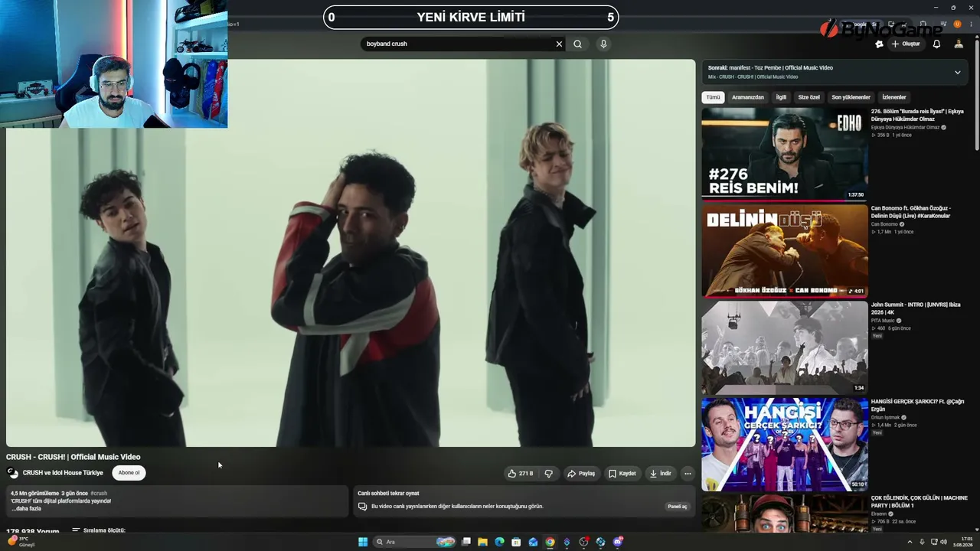Open YouTube notifications bell
This screenshot has width=980, height=551.
(x=936, y=44)
